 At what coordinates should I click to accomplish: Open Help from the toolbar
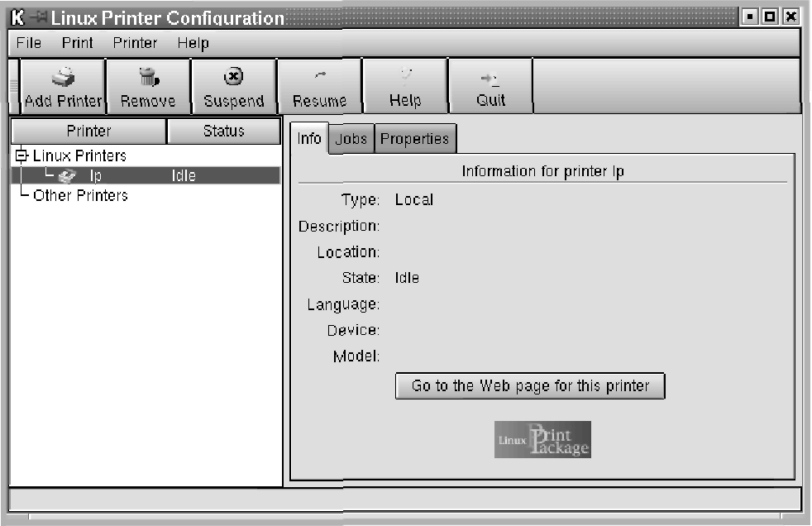(x=405, y=78)
